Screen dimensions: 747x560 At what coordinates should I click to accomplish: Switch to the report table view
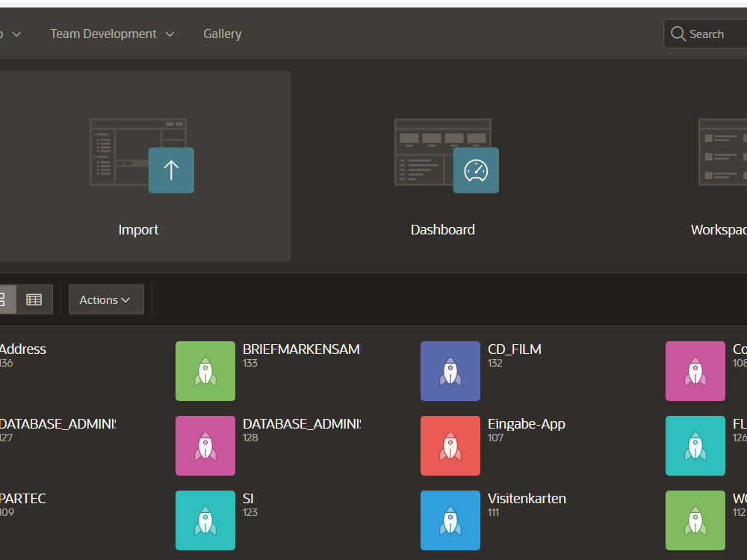[x=34, y=299]
